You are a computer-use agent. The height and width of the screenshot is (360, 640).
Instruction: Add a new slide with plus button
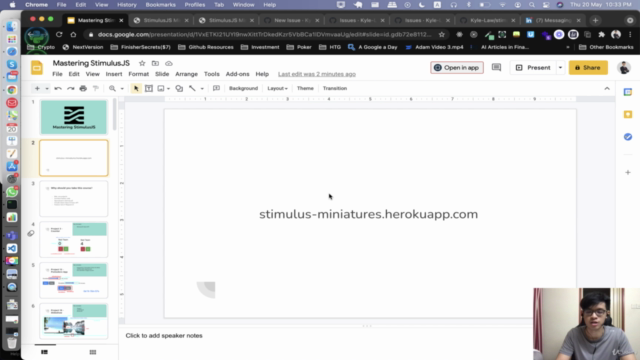tap(37, 88)
